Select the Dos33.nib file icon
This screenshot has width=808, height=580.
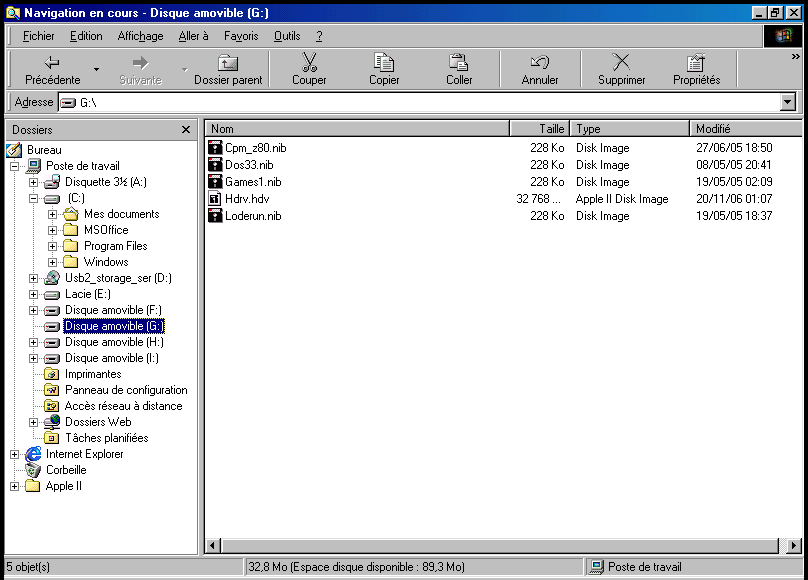[x=215, y=165]
